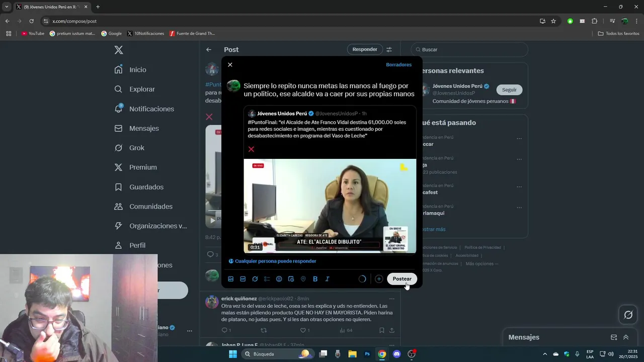Follow Jóvenes Unidos Perú
Screen dimensions: 644x362
509,90
